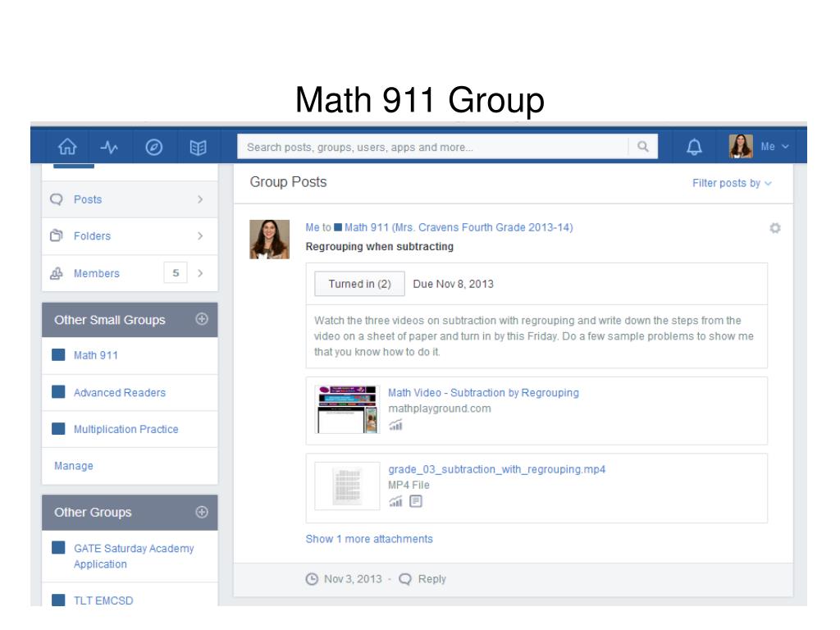
Task: Click the profile photo in top bar
Action: click(741, 146)
